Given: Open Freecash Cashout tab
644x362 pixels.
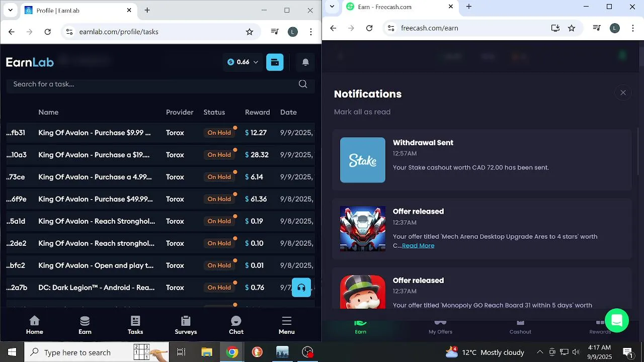Looking at the screenshot, I should click(520, 327).
